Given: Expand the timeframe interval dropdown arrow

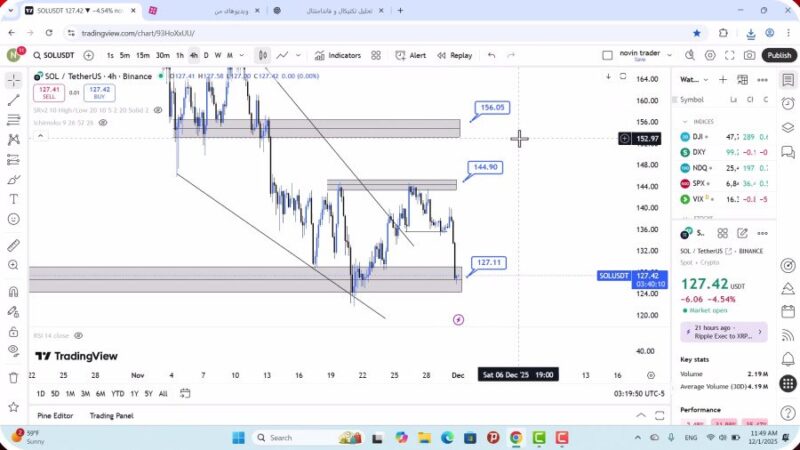Looking at the screenshot, I should point(243,56).
